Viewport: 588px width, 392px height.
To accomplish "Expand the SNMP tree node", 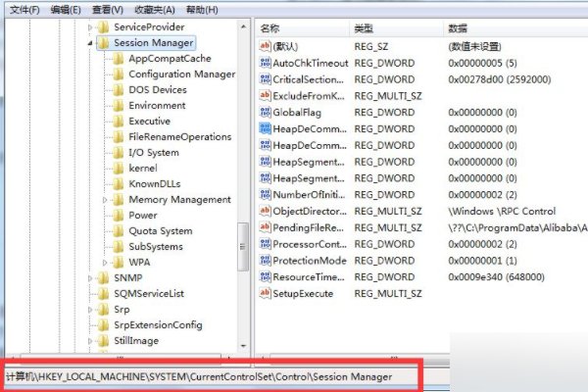I will [90, 278].
